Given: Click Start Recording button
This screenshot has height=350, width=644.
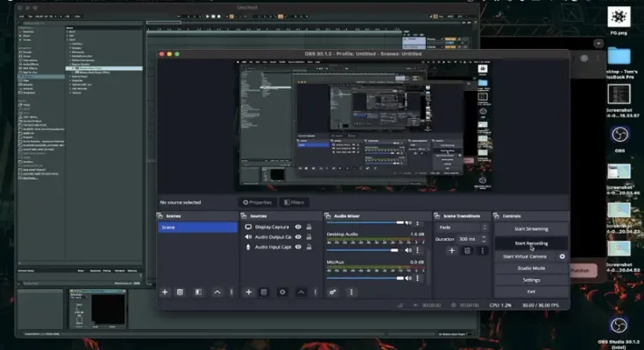Looking at the screenshot, I should (x=531, y=242).
